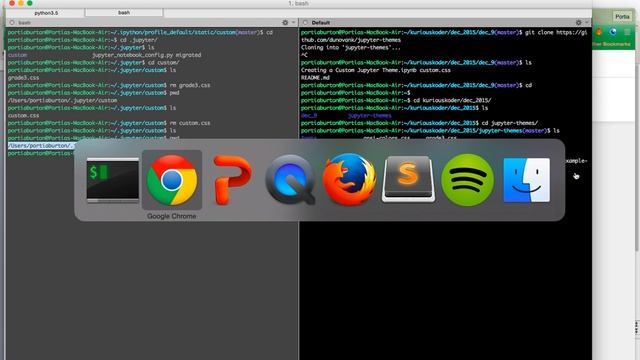Click the "dec_9" directory name in right pane

[309, 116]
